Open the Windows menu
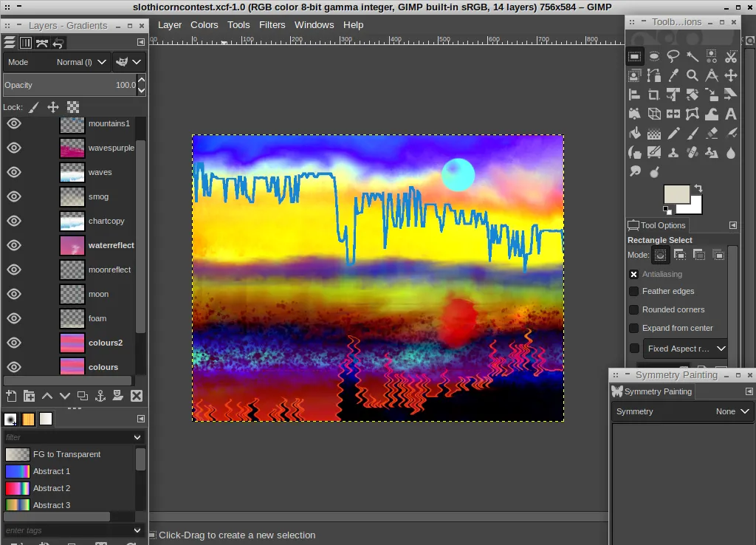The height and width of the screenshot is (545, 756). pyautogui.click(x=314, y=24)
